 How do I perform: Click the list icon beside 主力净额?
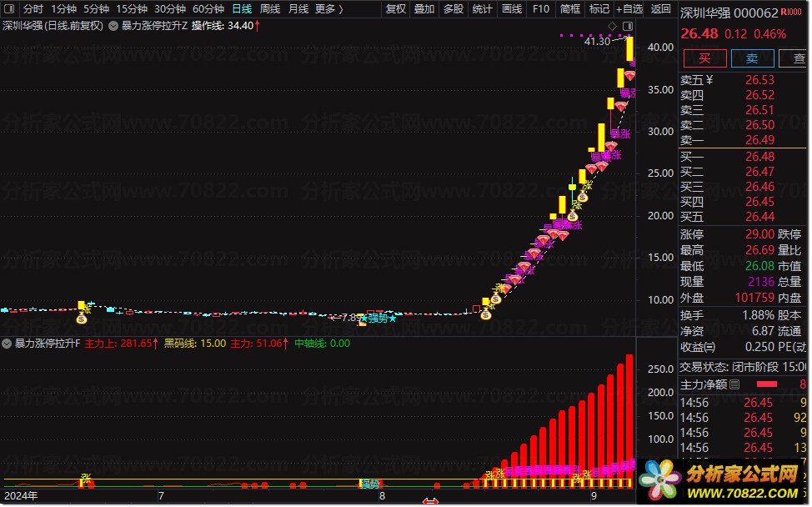pos(734,384)
